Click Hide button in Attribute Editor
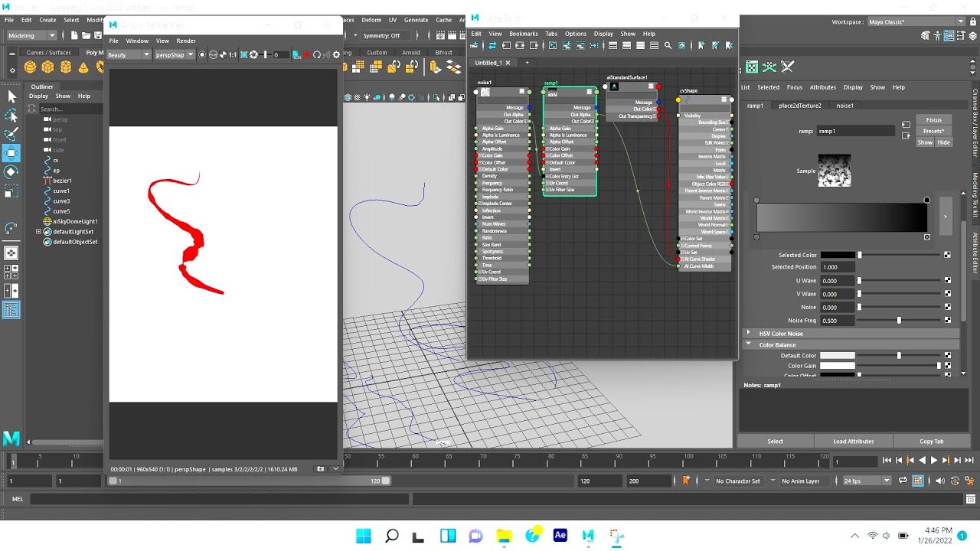 point(943,142)
